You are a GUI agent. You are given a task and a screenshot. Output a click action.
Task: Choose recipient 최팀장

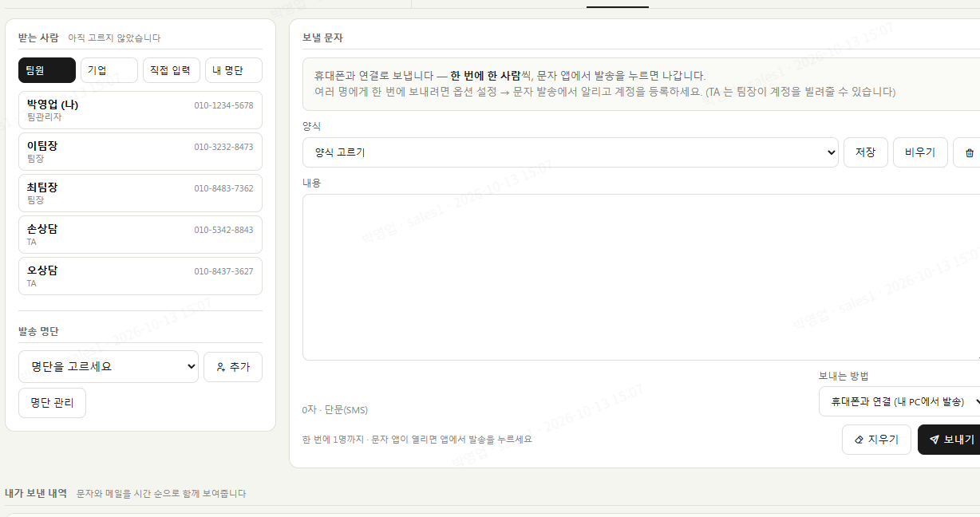140,193
